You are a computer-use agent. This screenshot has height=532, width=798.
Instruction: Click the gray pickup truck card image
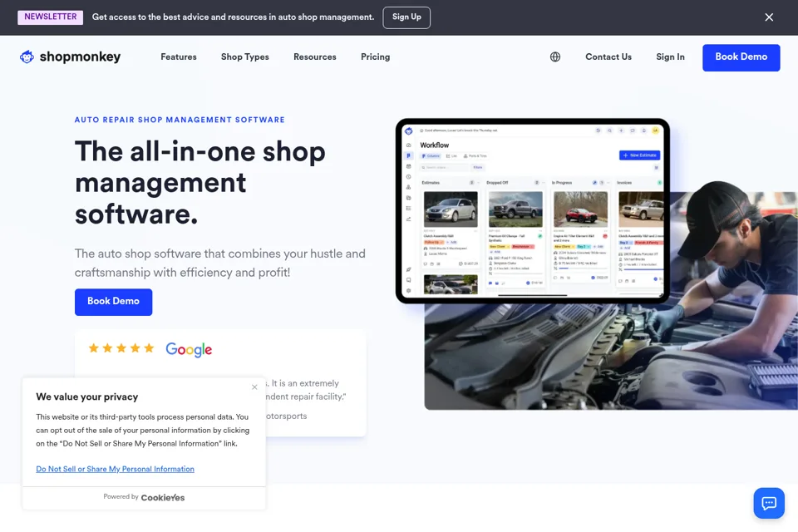point(515,209)
